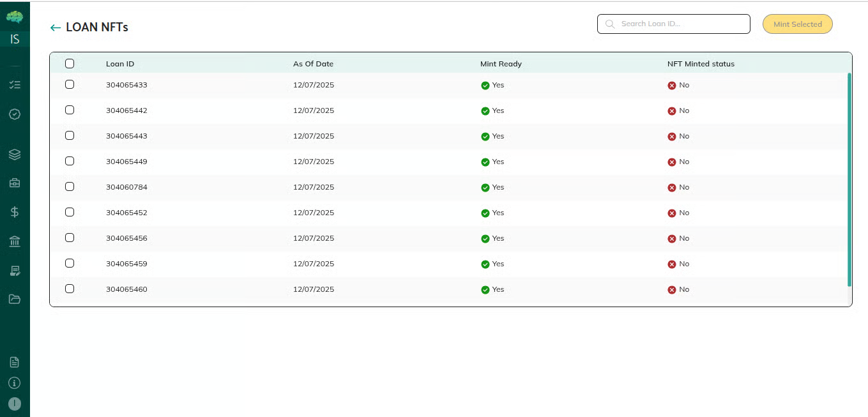Image resolution: width=868 pixels, height=417 pixels.
Task: Click the table's vertical scrollbar
Action: click(x=849, y=179)
